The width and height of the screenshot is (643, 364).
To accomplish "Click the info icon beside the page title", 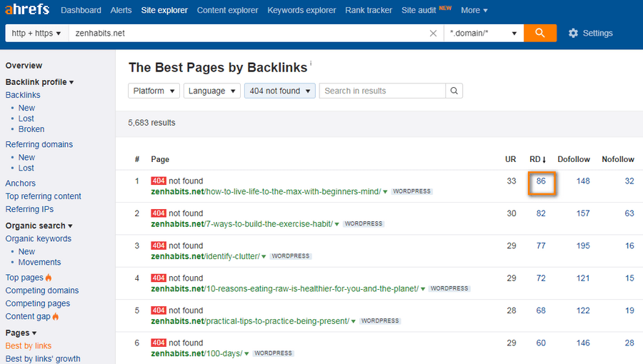I will point(311,63).
